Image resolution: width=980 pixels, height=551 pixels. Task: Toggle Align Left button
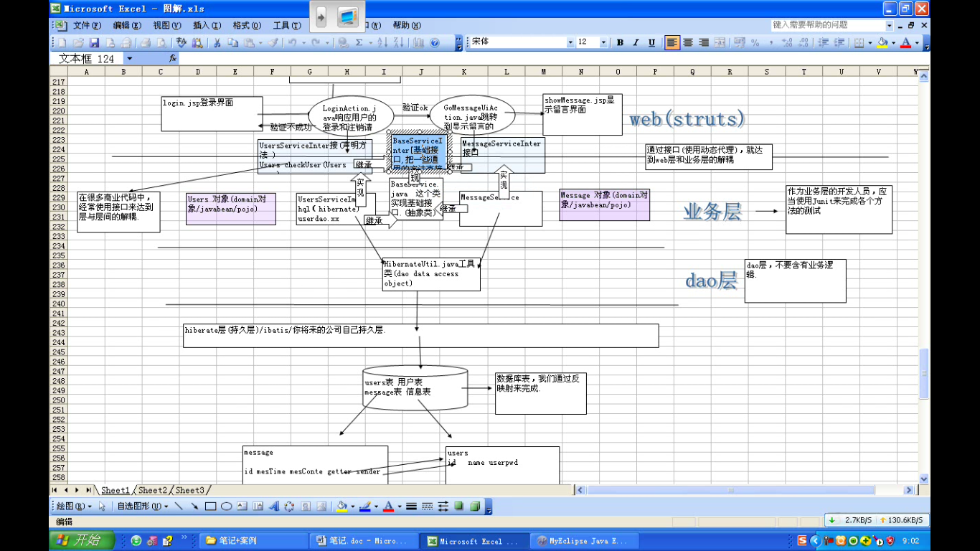click(x=672, y=42)
